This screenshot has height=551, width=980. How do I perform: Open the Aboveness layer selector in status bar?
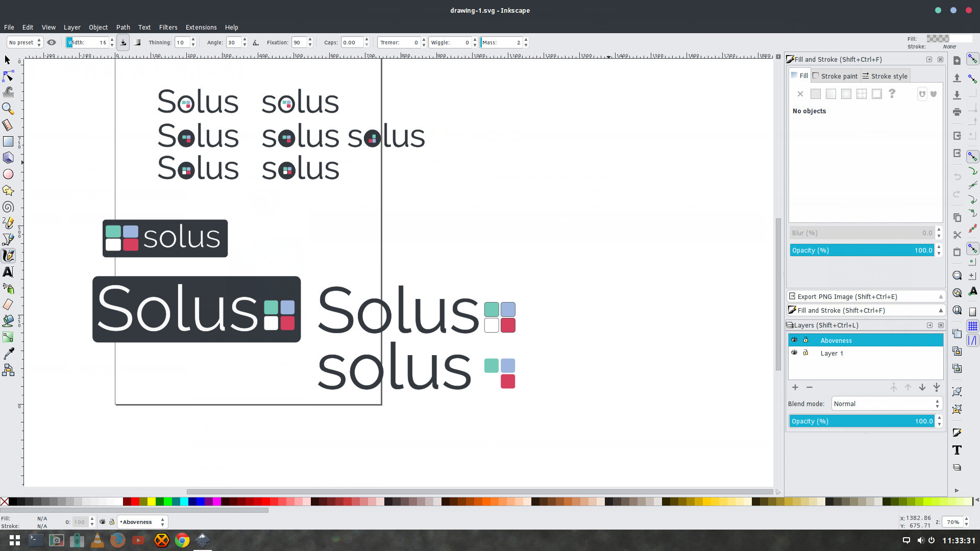click(142, 522)
